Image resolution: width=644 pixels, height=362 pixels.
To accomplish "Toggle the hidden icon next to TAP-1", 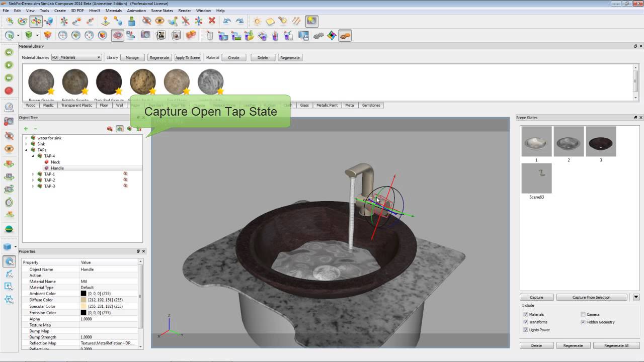I will point(125,174).
